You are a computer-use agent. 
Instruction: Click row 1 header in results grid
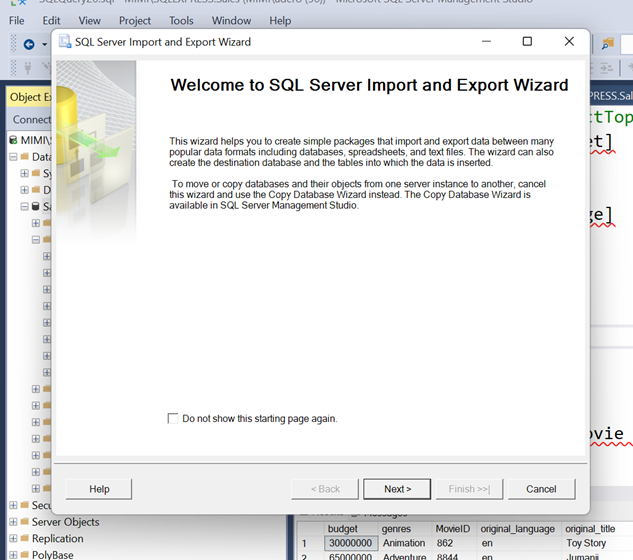tap(310, 543)
